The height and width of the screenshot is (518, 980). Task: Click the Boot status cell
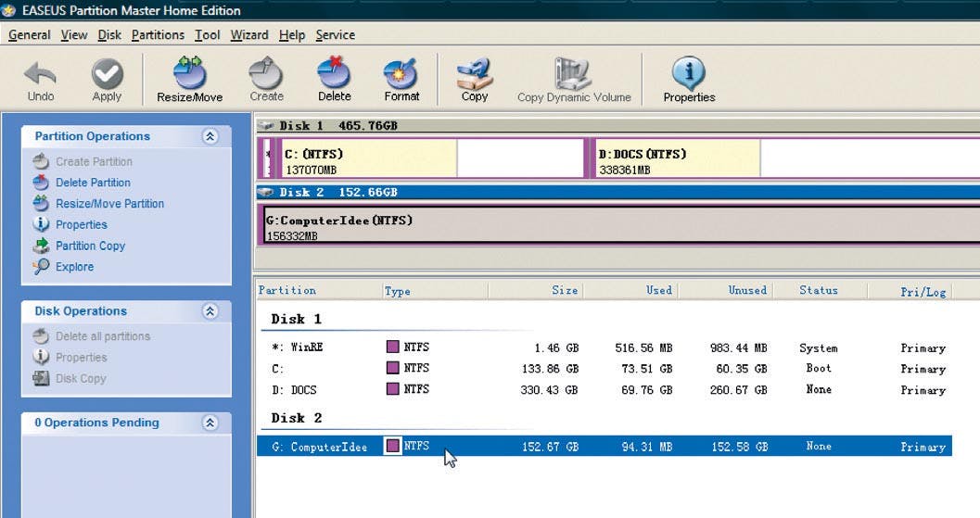coord(818,368)
